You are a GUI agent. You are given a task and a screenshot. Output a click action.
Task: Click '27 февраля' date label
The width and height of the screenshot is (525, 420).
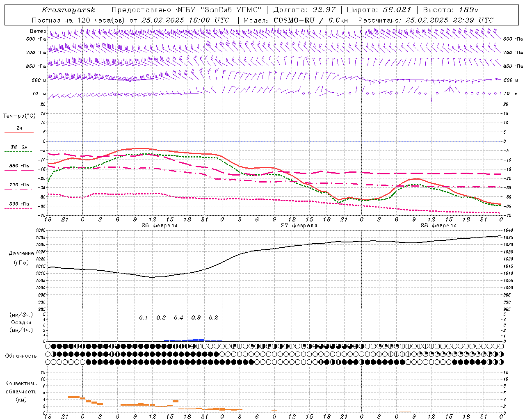tap(299, 226)
